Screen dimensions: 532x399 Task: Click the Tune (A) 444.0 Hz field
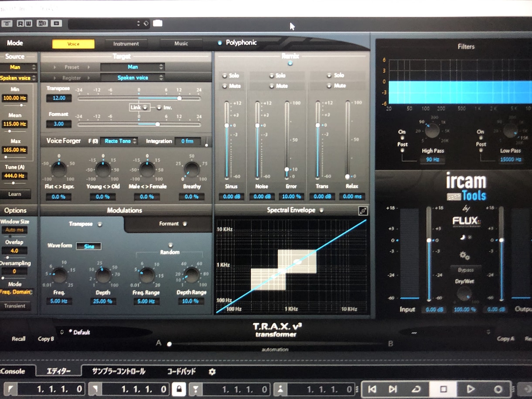(14, 176)
